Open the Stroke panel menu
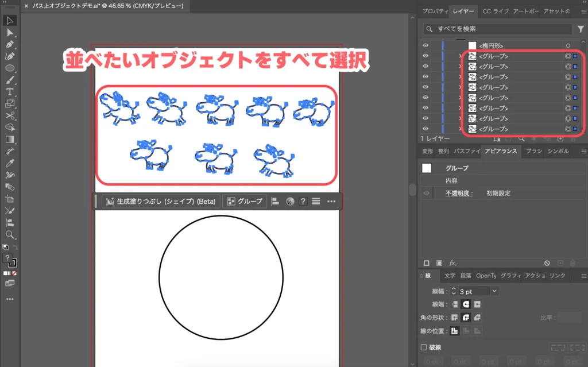 point(583,275)
